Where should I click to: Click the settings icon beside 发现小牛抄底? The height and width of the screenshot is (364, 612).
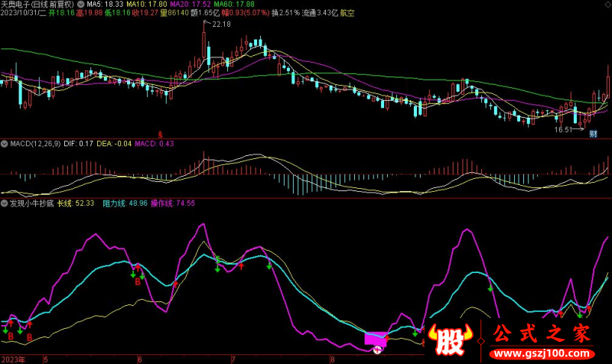(x=5, y=203)
